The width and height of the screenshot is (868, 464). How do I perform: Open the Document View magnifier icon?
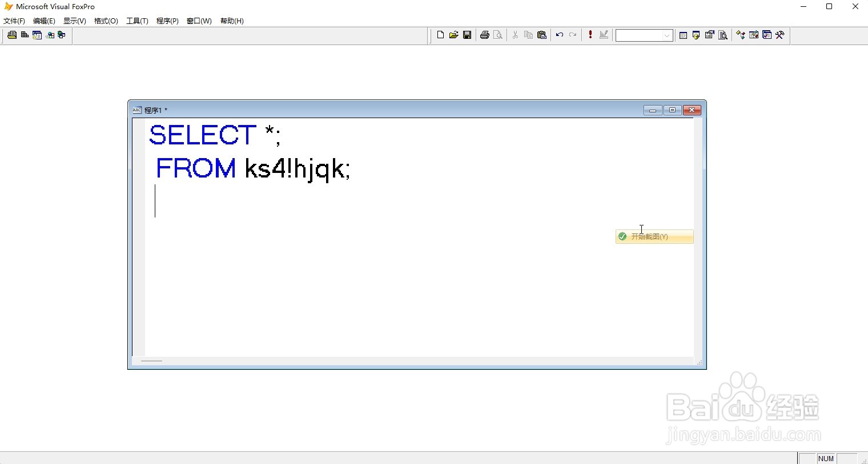(x=723, y=35)
